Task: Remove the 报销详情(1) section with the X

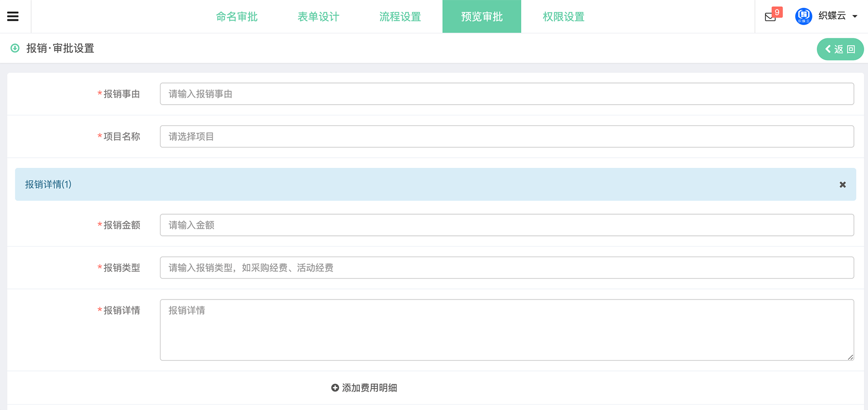Action: (x=842, y=185)
